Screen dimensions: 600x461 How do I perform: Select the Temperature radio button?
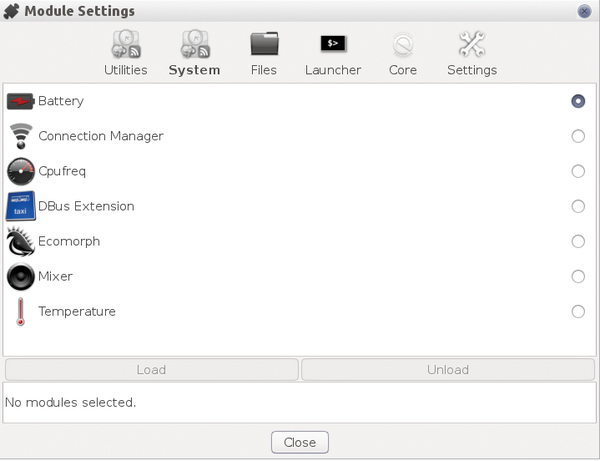click(x=578, y=311)
